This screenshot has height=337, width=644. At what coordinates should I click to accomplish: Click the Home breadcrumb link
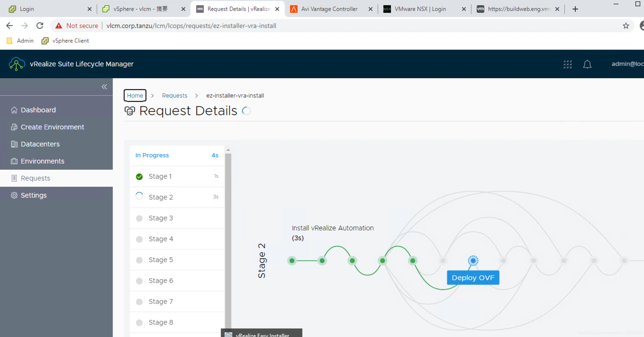pos(135,96)
